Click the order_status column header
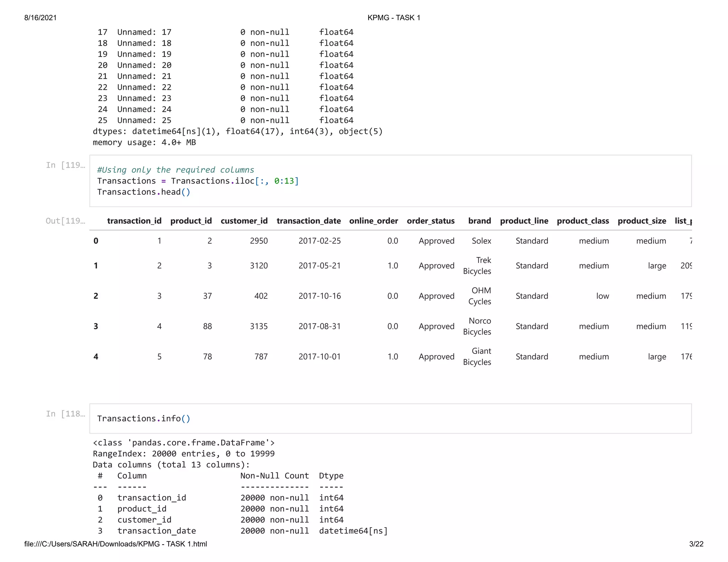The height and width of the screenshot is (562, 728). point(430,221)
